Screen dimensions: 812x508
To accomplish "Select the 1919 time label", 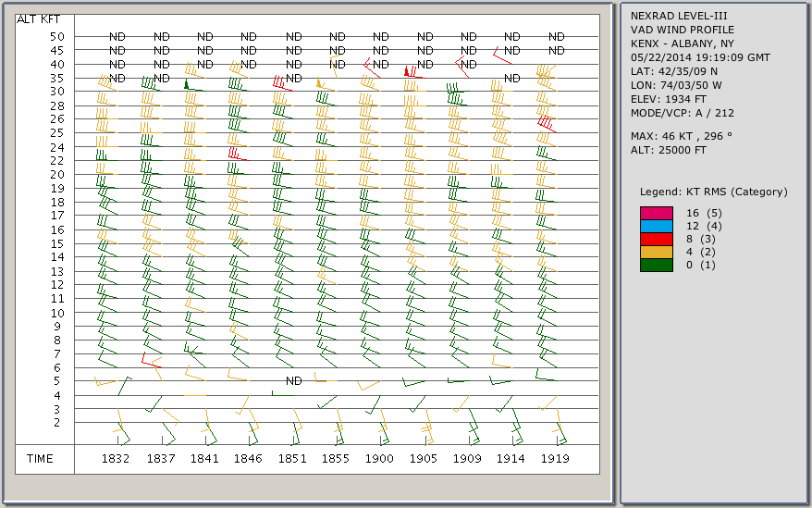I will tap(555, 459).
